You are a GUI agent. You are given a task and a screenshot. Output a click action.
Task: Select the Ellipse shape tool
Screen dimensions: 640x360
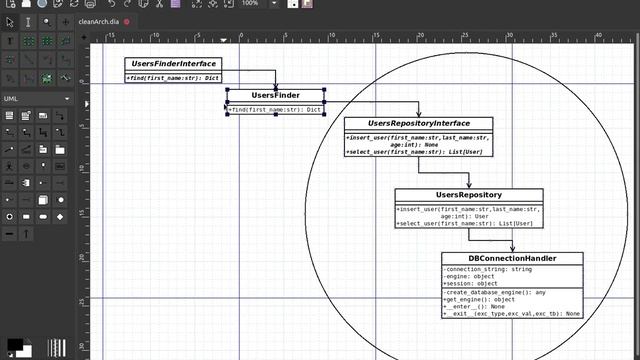(47, 41)
